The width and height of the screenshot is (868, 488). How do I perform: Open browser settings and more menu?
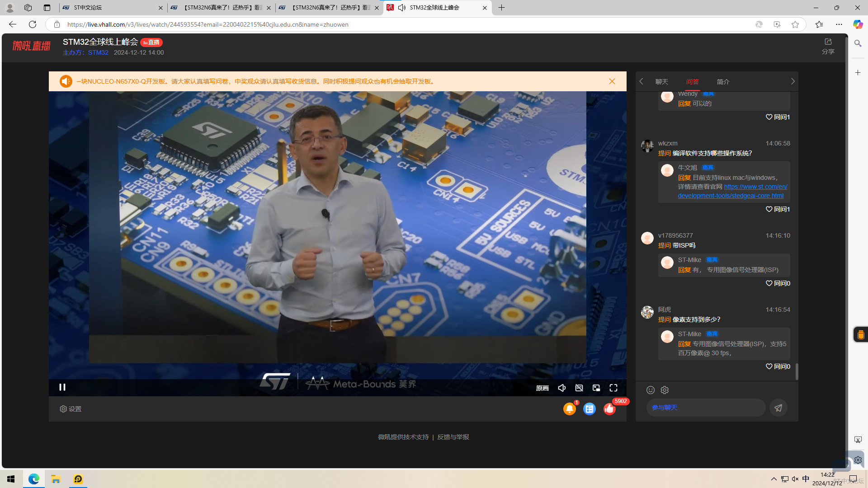(x=839, y=24)
